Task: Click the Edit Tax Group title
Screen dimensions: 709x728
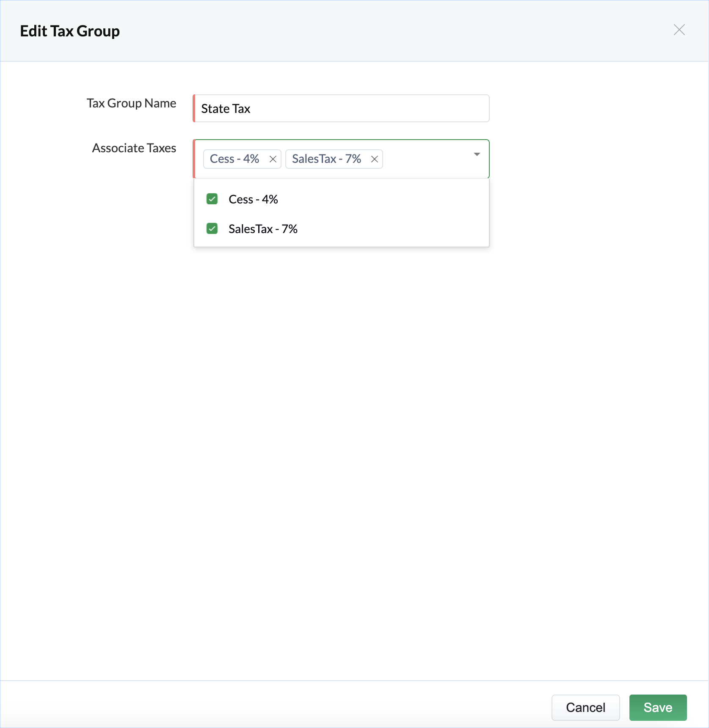Action: (x=70, y=31)
